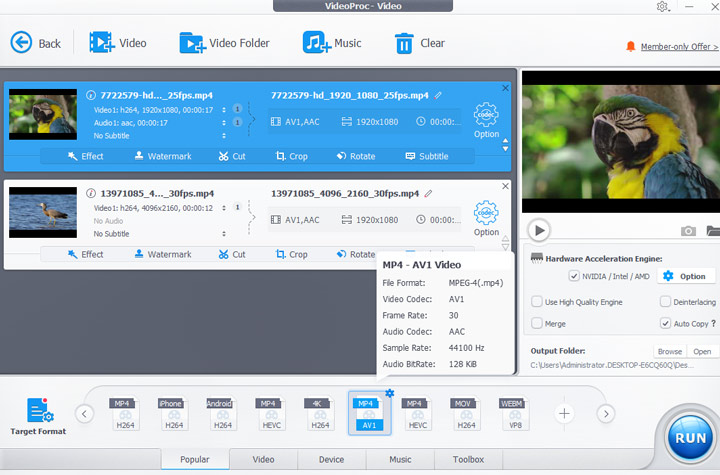Add Music file
This screenshot has height=475, width=720.
pos(332,43)
